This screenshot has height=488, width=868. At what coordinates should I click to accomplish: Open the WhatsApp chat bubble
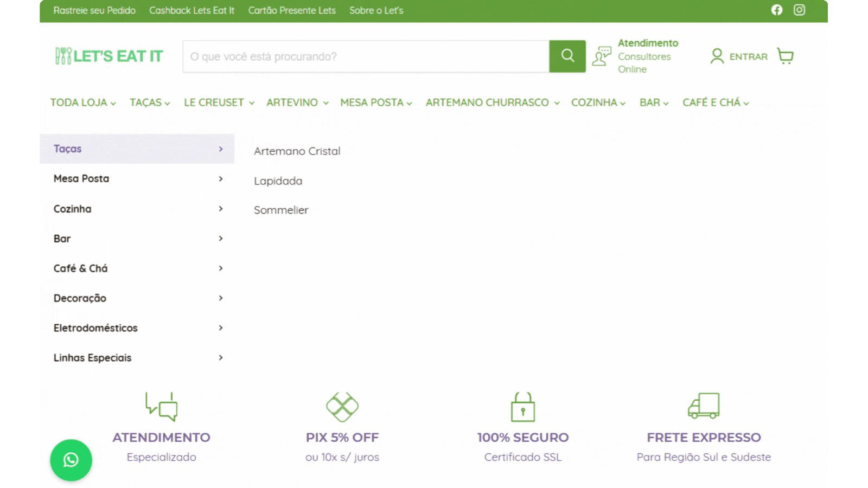coord(71,460)
